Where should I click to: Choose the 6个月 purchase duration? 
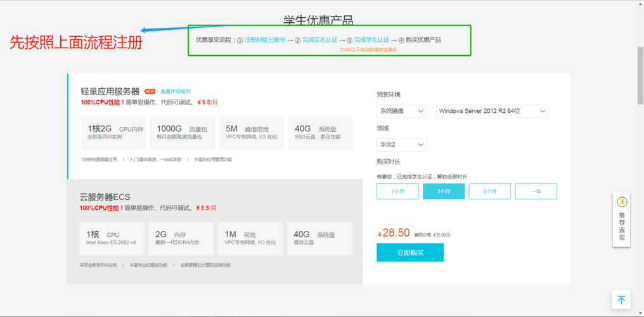[x=489, y=191]
